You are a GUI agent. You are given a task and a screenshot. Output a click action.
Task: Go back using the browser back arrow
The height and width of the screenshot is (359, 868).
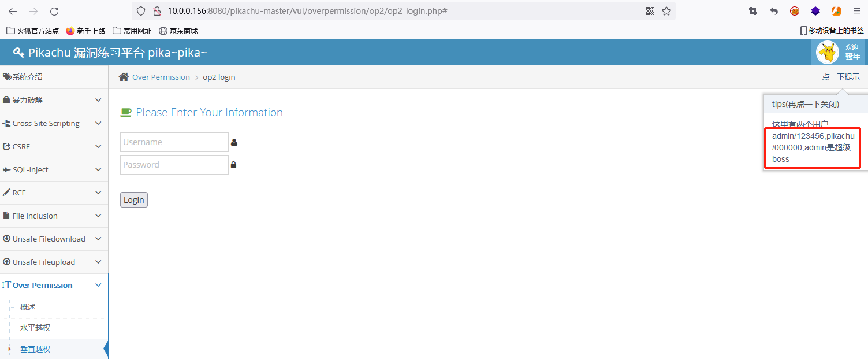[13, 11]
